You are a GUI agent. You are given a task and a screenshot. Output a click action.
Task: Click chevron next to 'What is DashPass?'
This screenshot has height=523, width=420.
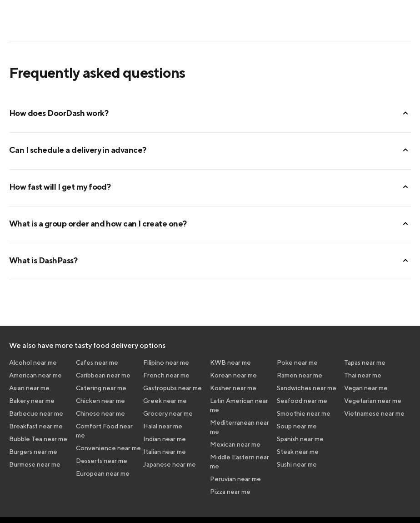(x=405, y=261)
